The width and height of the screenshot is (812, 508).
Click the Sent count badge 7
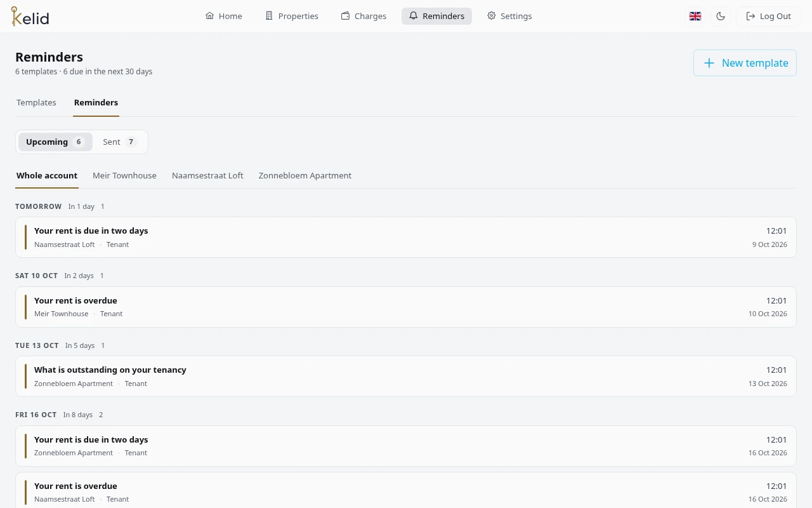pos(131,142)
